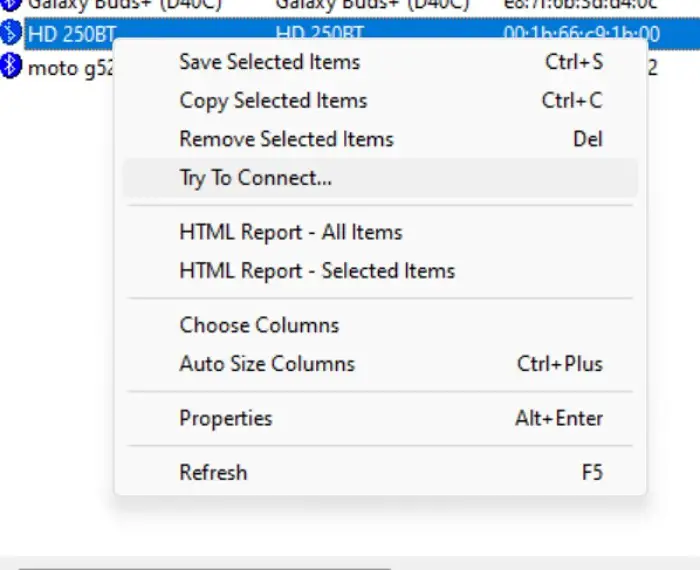This screenshot has width=700, height=570.
Task: Select Choose Columns menu entry
Action: pyautogui.click(x=380, y=325)
